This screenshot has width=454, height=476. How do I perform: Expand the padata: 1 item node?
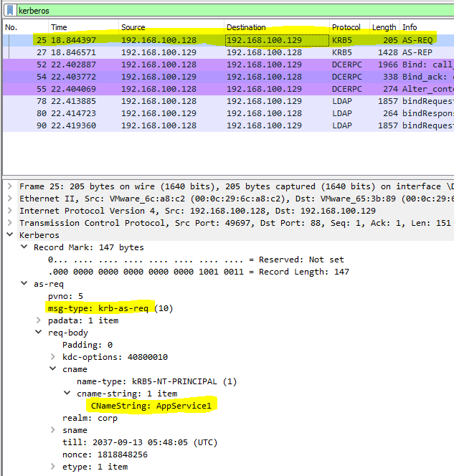click(39, 320)
